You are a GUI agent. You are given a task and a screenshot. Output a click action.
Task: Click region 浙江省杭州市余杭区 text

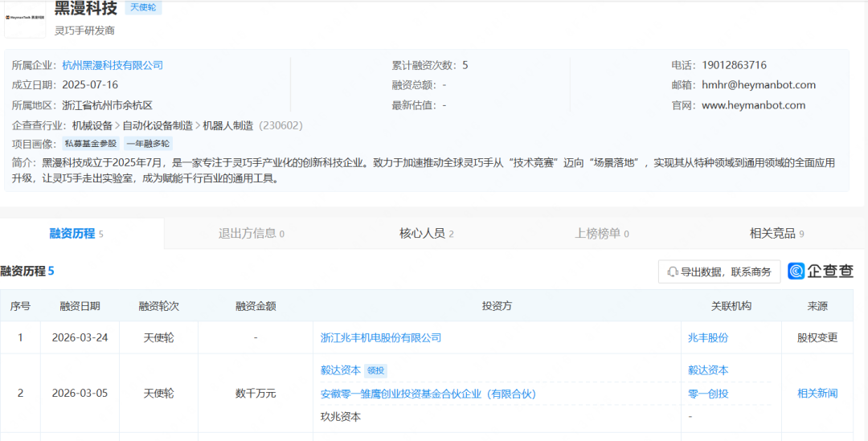(107, 105)
